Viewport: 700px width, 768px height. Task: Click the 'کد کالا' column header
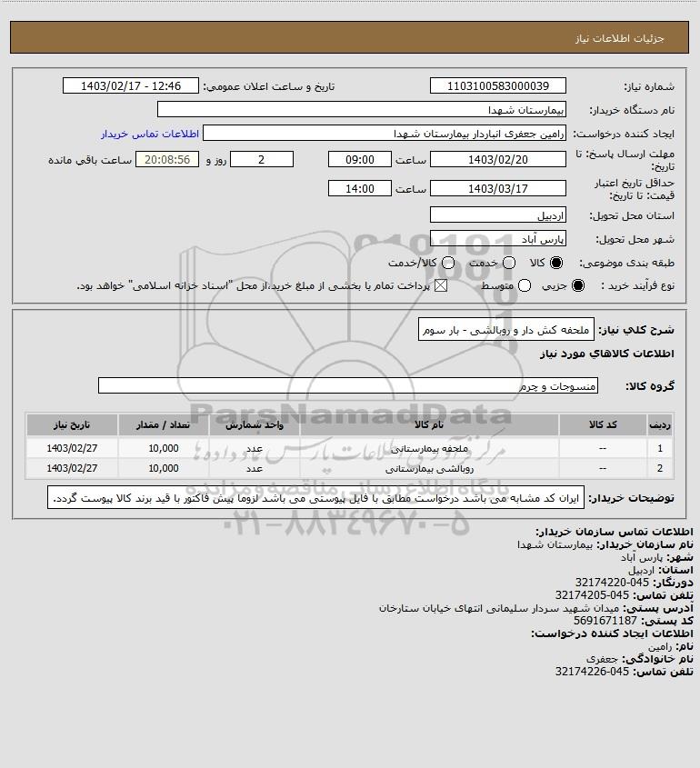click(603, 424)
